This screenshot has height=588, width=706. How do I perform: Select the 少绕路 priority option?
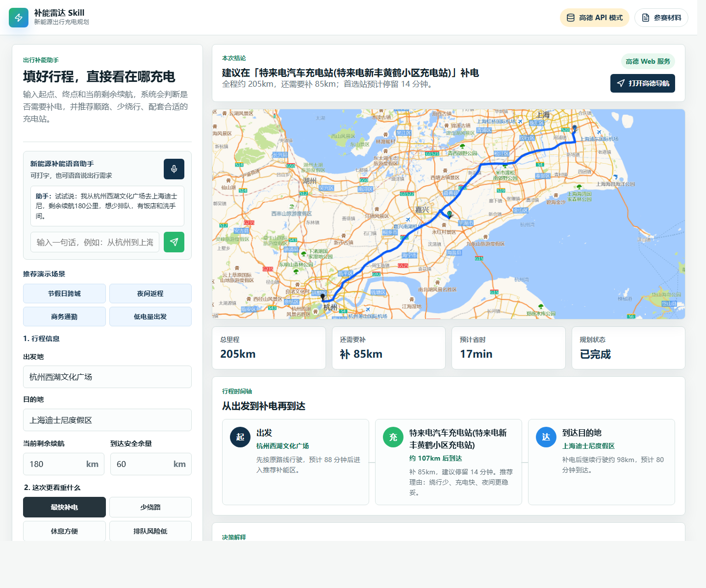click(x=151, y=507)
